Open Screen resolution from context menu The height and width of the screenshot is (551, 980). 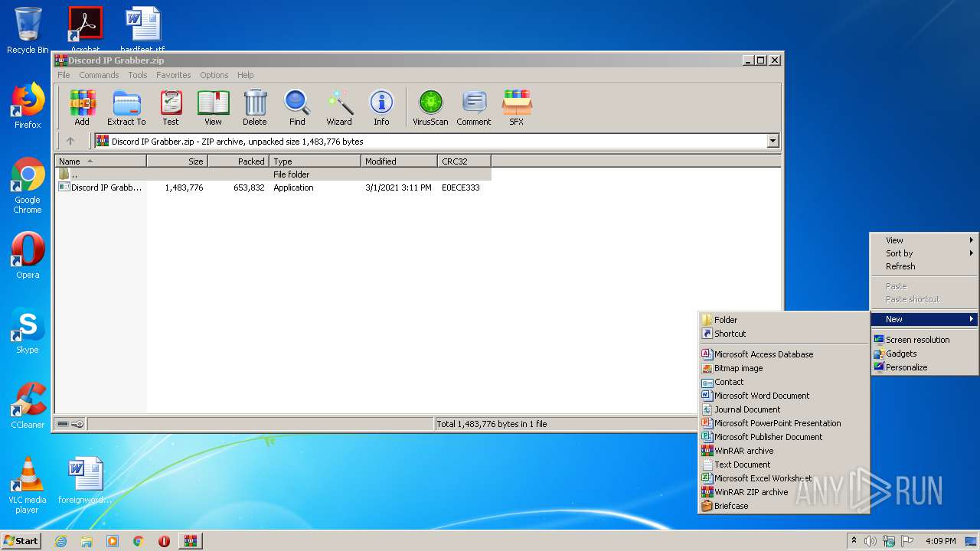[x=924, y=340]
